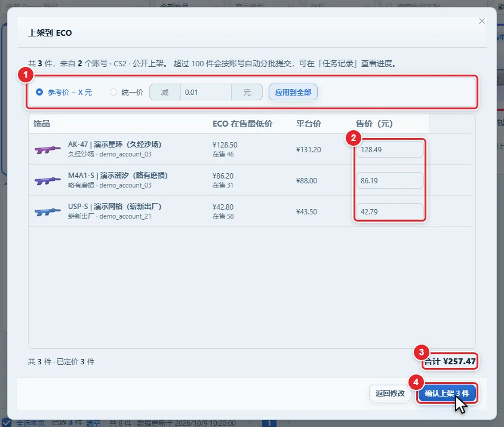Click the 售价（元） column header

point(374,124)
